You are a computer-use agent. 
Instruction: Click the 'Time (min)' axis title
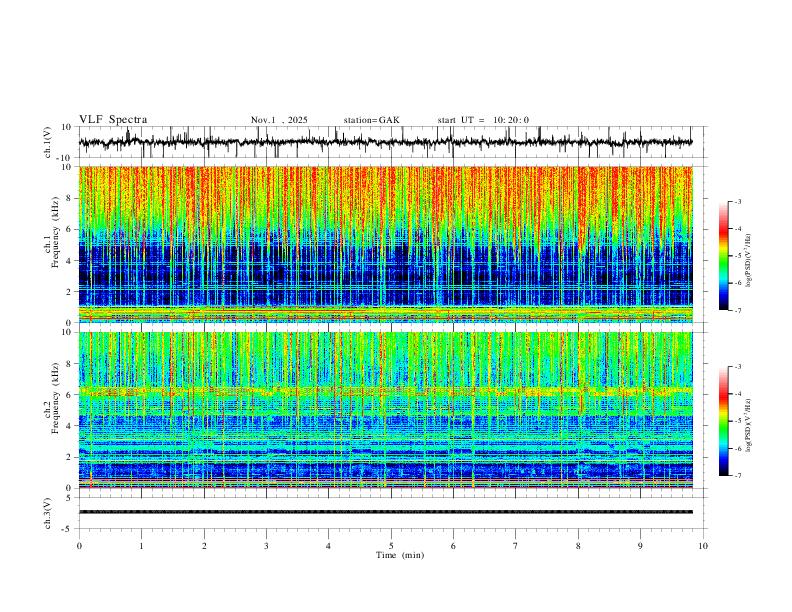[400, 555]
